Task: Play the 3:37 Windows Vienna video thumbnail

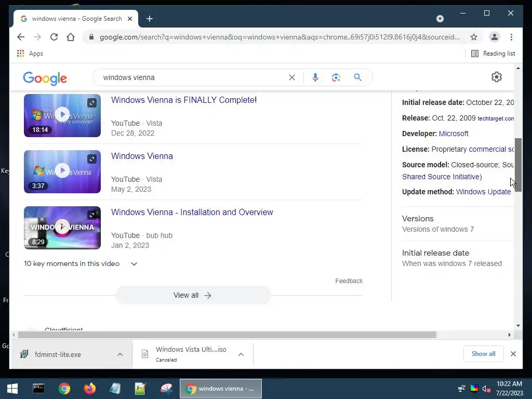Action: click(62, 171)
